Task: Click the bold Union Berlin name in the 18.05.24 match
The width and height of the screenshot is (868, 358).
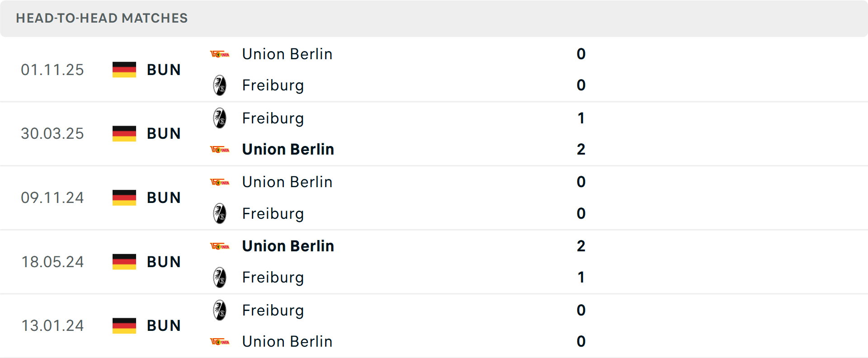Action: point(288,246)
